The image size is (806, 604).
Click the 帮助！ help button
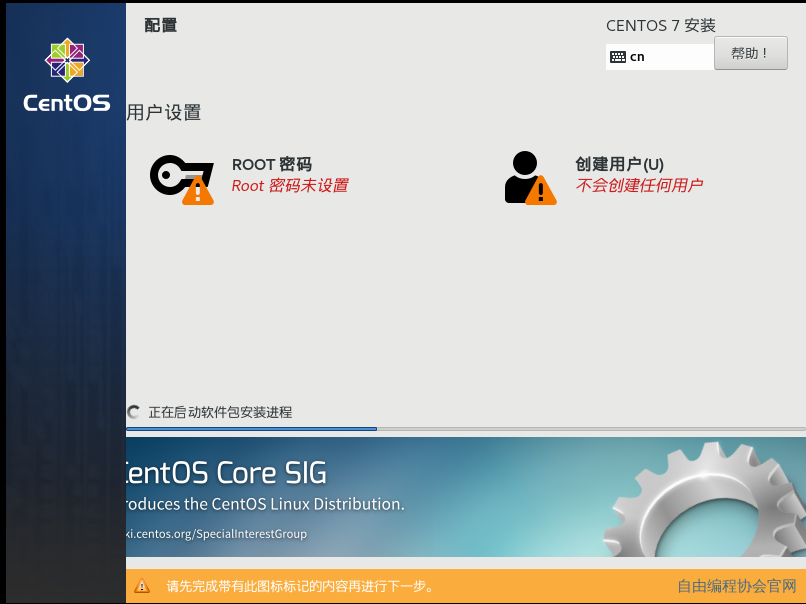point(750,53)
